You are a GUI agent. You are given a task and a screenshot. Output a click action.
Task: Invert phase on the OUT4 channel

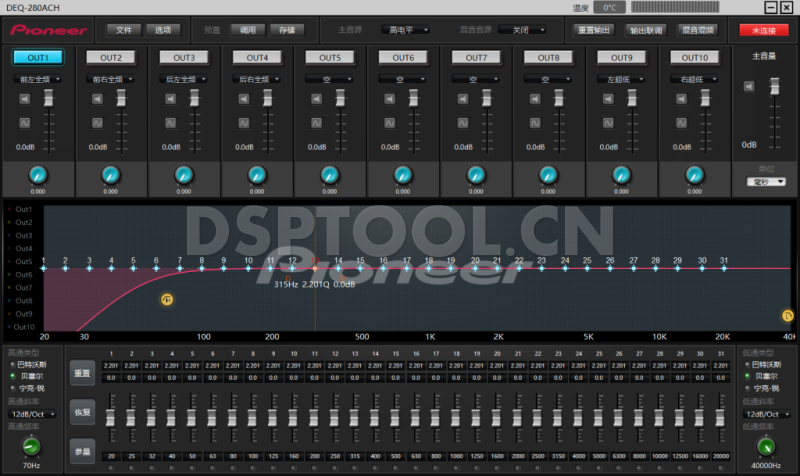(244, 123)
